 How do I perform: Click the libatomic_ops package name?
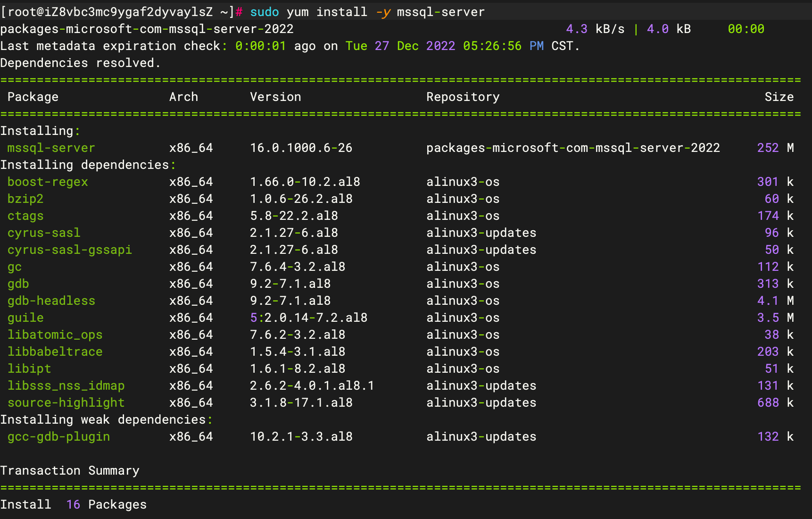click(x=55, y=335)
